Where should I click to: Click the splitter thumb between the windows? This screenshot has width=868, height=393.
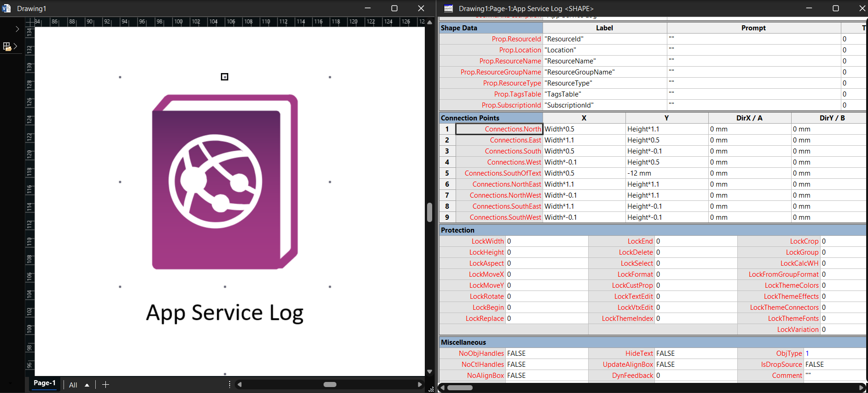coord(429,212)
